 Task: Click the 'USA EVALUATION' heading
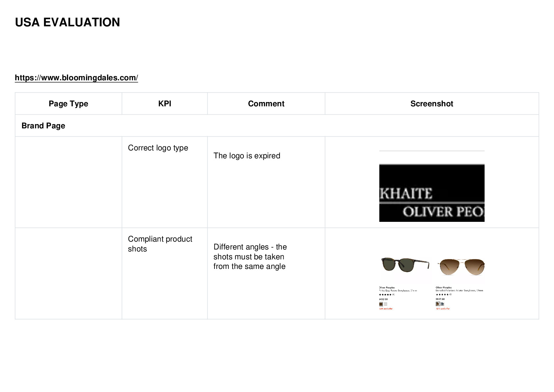(x=67, y=22)
